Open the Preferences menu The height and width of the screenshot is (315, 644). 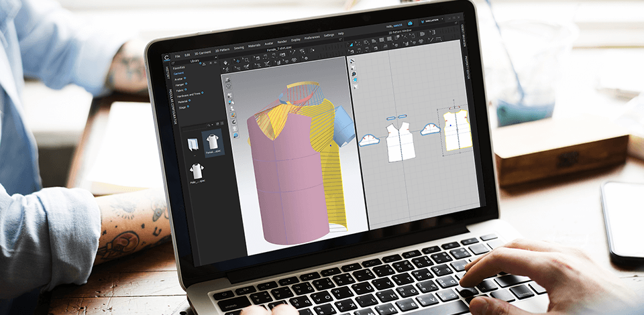(312, 38)
